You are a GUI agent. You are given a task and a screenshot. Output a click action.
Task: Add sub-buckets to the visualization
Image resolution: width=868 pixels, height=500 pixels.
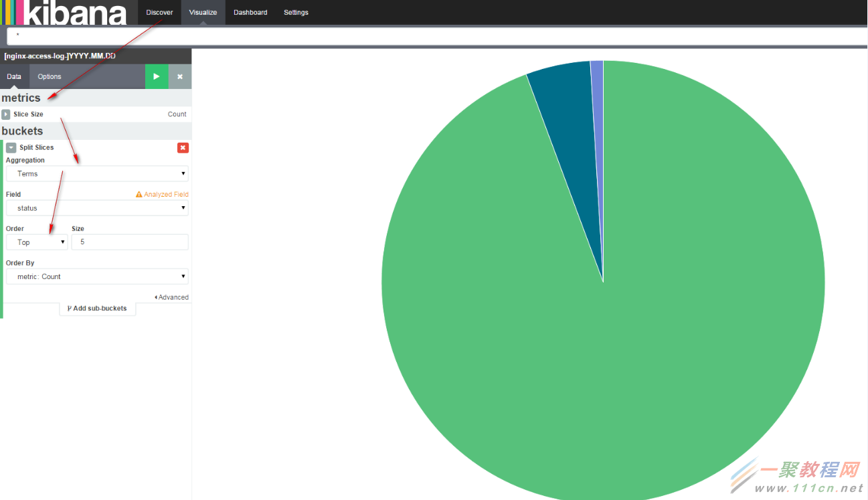pos(97,309)
